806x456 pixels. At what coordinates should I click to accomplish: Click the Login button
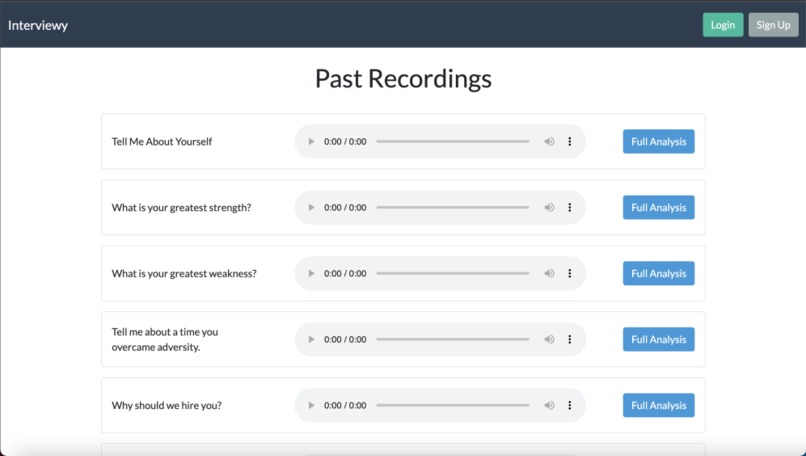(723, 25)
